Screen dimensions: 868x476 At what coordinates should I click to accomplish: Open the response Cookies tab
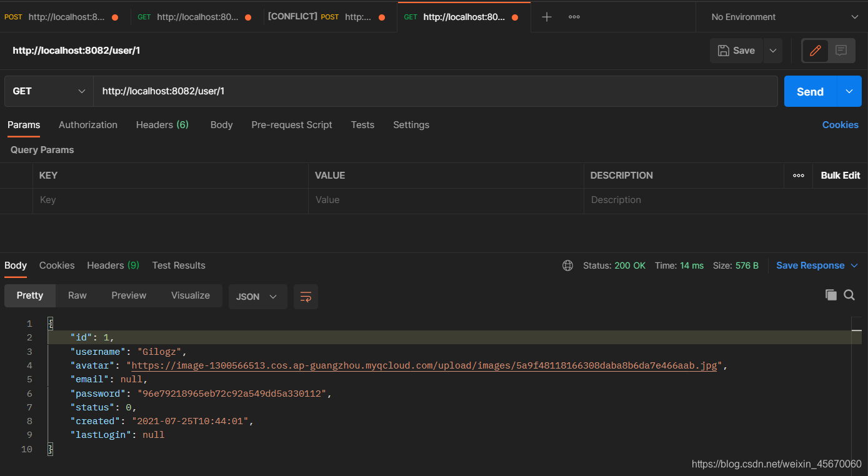pyautogui.click(x=57, y=265)
